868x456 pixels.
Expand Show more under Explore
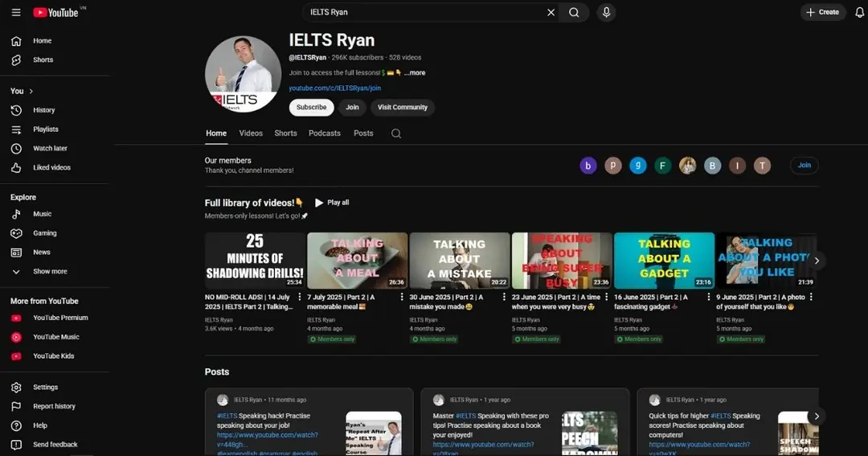50,272
